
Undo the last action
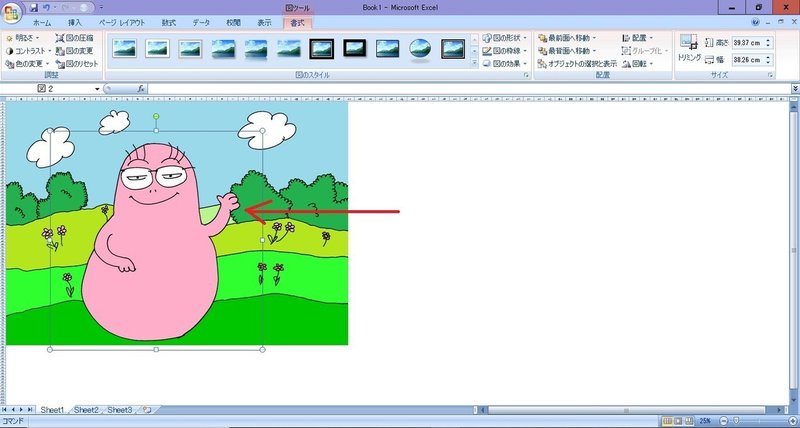tap(46, 8)
